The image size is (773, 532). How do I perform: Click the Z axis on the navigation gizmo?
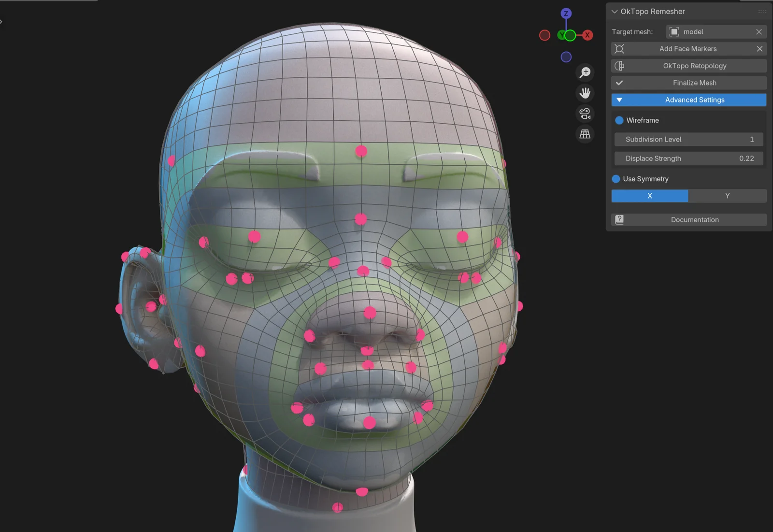click(x=565, y=14)
